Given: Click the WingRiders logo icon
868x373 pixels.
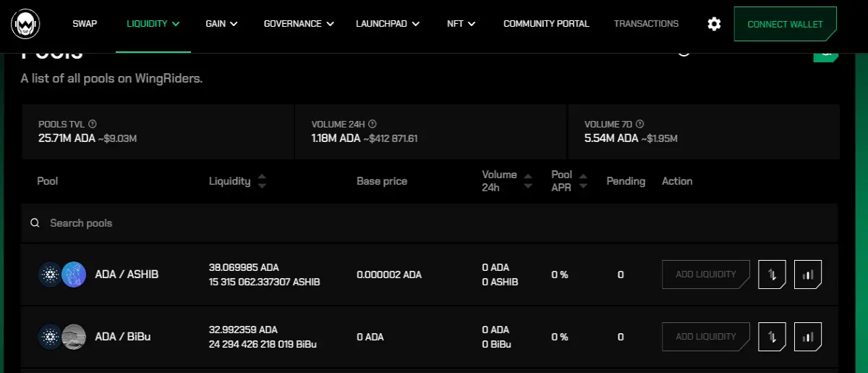Looking at the screenshot, I should pyautogui.click(x=25, y=25).
